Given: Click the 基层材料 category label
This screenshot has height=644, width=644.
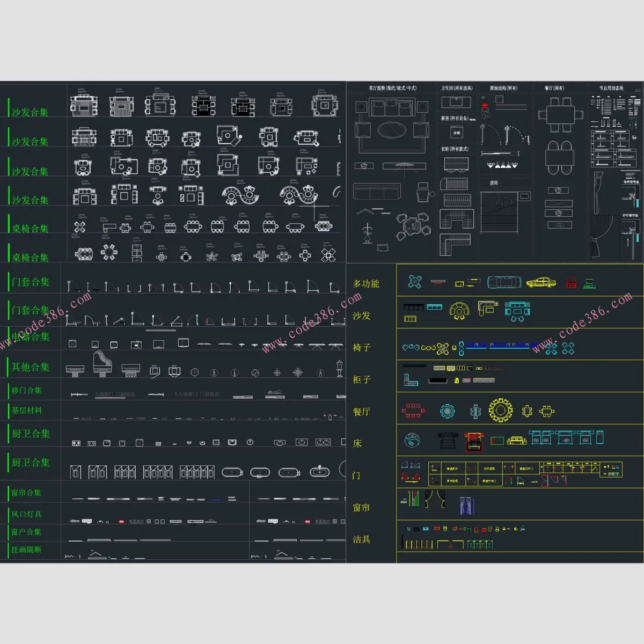Looking at the screenshot, I should coord(27,411).
